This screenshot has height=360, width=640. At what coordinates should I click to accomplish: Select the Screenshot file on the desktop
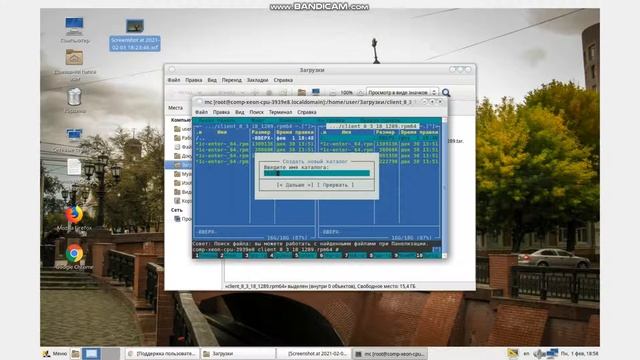coord(135,35)
